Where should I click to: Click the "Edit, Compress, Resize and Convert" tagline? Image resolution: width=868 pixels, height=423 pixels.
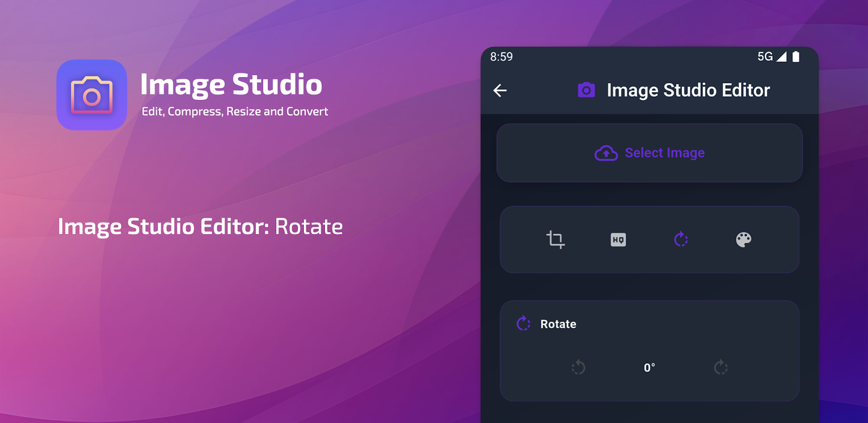[x=235, y=112]
